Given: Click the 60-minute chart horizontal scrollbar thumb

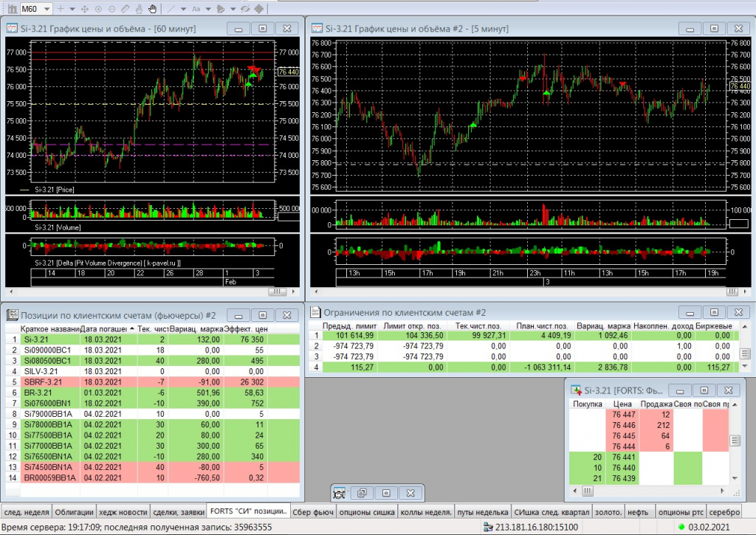Looking at the screenshot, I should [x=278, y=291].
